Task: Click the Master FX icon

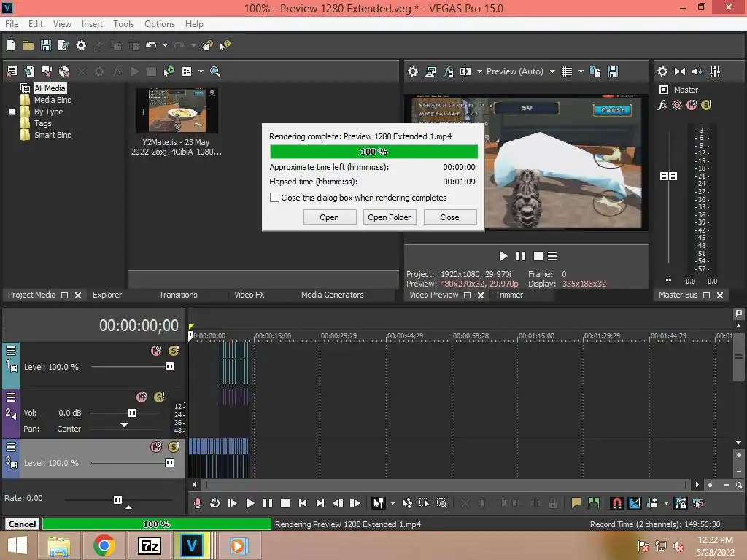Action: (x=662, y=105)
